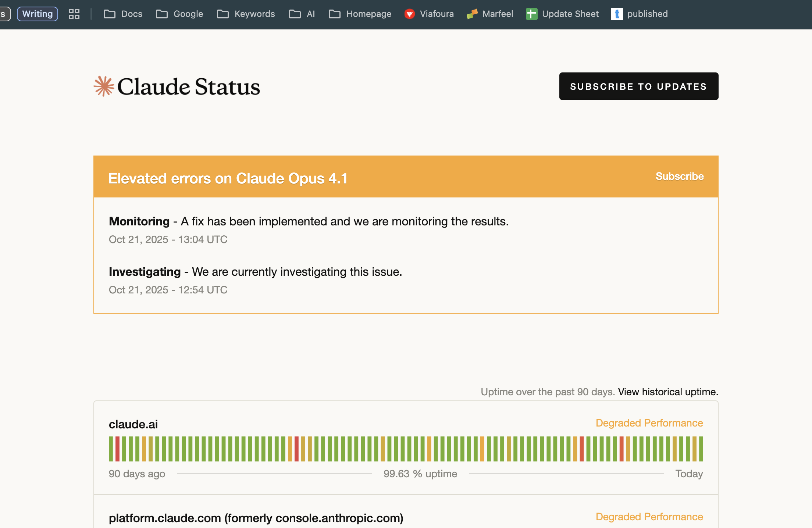Click claude.ai Degraded Performance status label
The height and width of the screenshot is (528, 812).
(649, 423)
